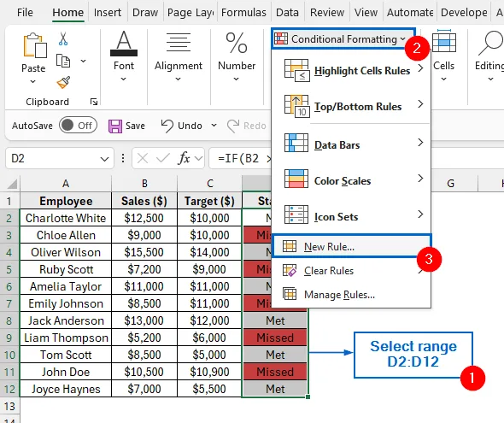Open the Number format group
504x423 pixels.
[237, 56]
